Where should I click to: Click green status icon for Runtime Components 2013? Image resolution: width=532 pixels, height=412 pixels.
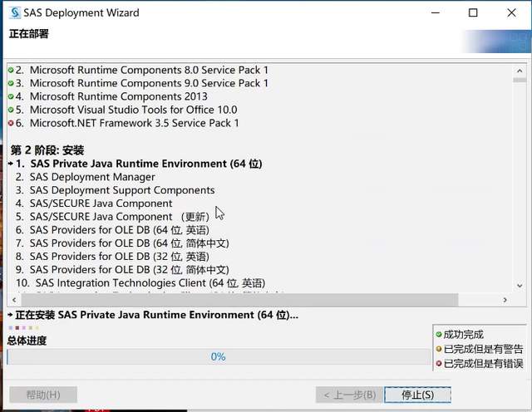click(11, 96)
